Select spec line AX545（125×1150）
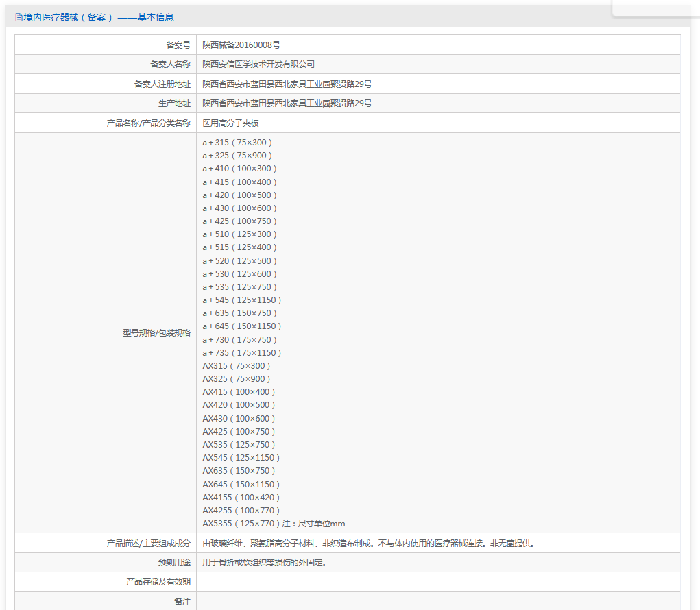This screenshot has height=610, width=700. point(241,457)
